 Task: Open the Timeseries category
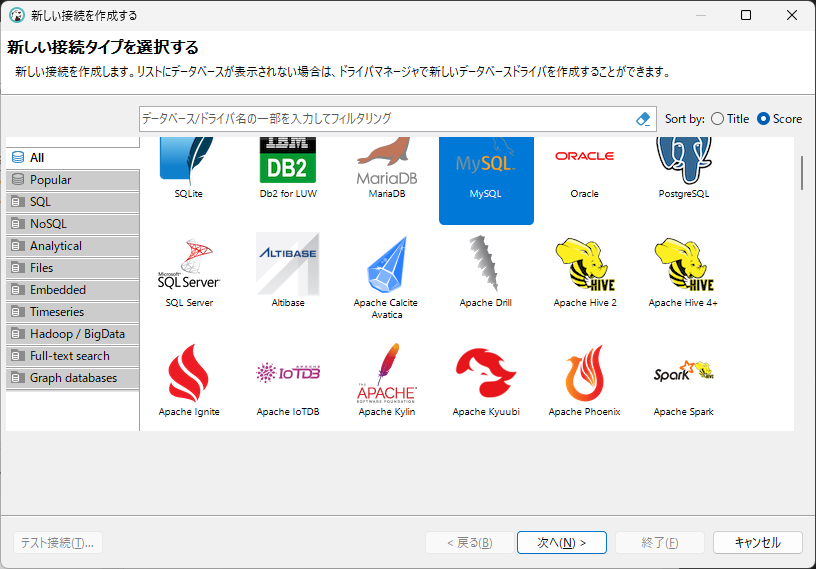(x=73, y=312)
